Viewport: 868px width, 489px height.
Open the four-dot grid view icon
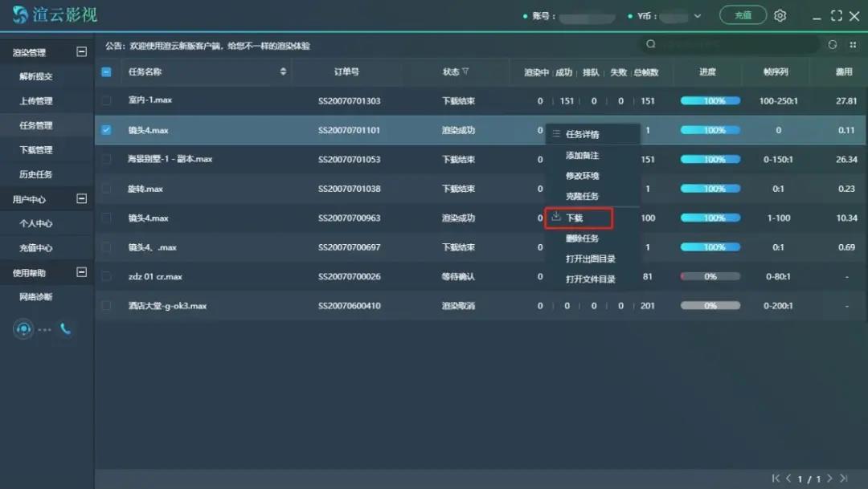tap(853, 45)
